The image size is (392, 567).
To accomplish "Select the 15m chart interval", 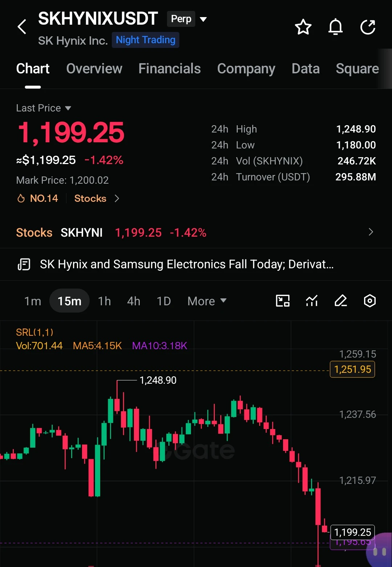I will (x=69, y=301).
